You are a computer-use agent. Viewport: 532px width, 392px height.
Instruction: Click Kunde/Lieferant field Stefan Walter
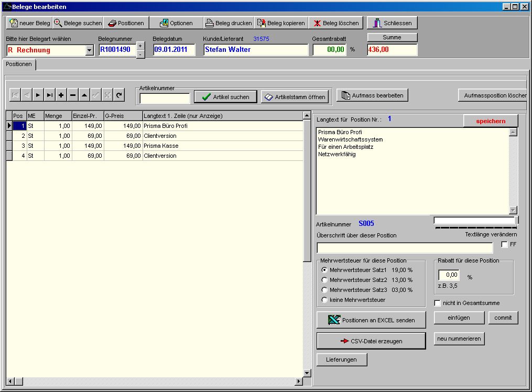point(256,49)
